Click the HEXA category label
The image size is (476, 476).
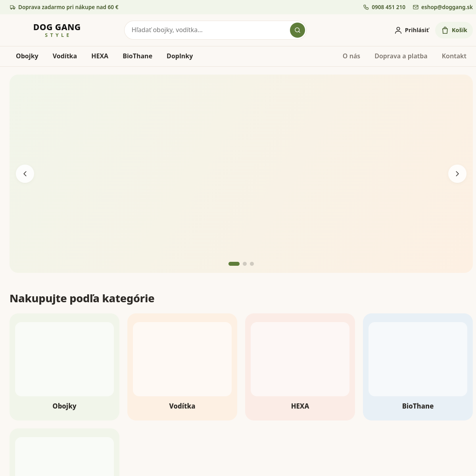tap(300, 406)
